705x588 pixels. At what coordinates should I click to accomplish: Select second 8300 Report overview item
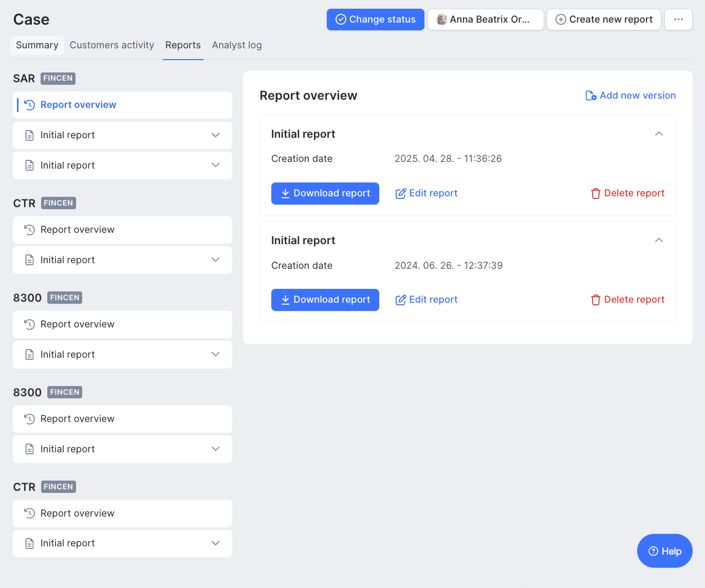coord(122,419)
